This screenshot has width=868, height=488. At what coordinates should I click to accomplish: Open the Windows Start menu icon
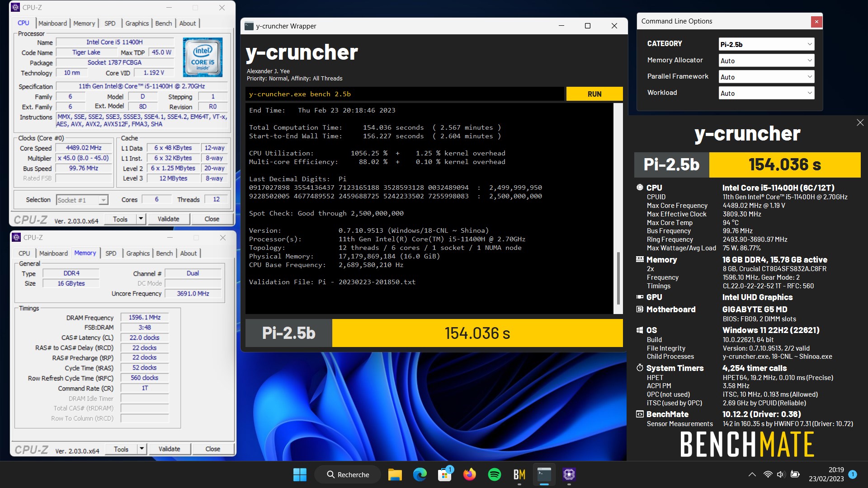click(300, 474)
